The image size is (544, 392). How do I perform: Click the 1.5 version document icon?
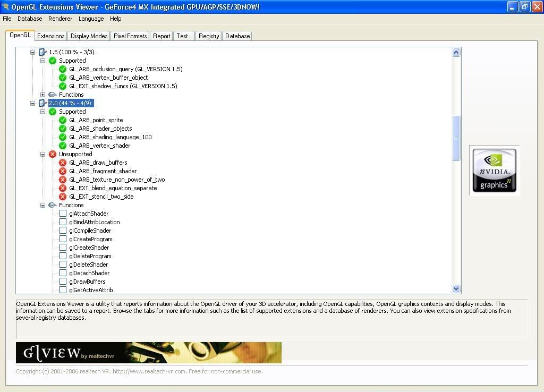pyautogui.click(x=42, y=52)
